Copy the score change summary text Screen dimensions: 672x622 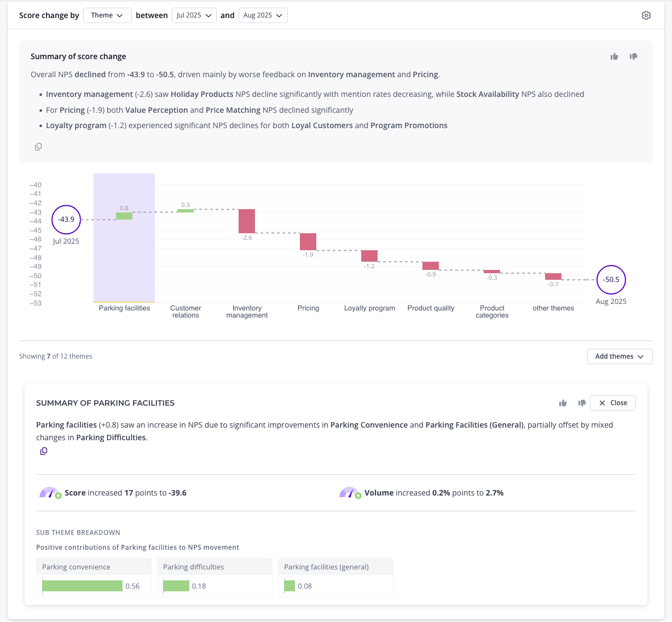[x=38, y=147]
